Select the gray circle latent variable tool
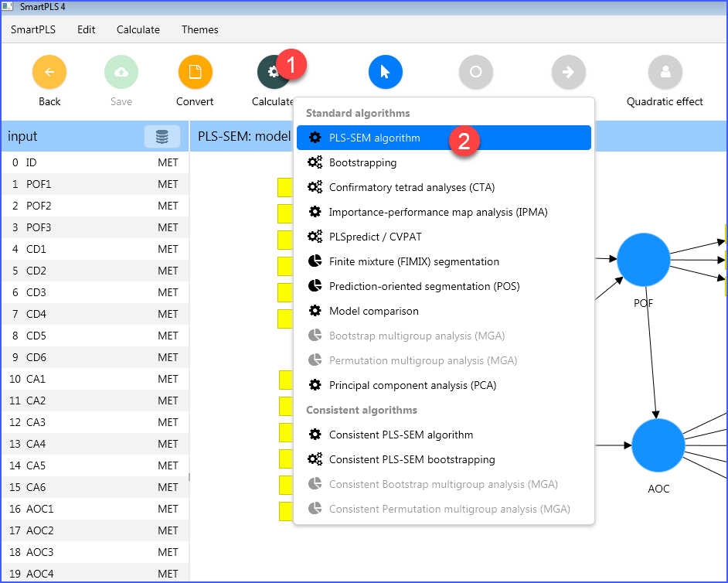Viewport: 728px width, 583px height. (x=475, y=72)
